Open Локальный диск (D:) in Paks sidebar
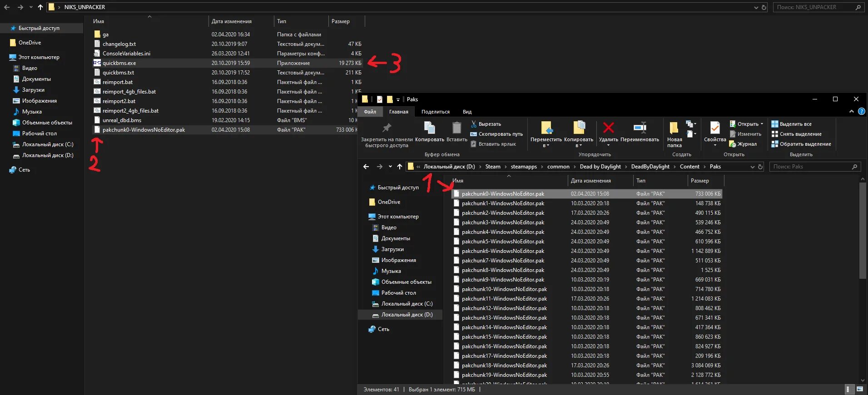868x395 pixels. click(x=401, y=315)
